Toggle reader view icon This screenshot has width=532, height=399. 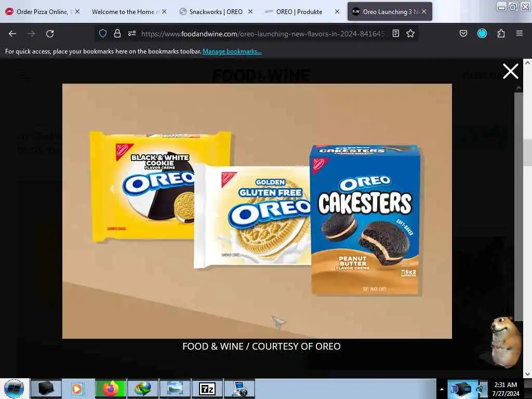395,33
